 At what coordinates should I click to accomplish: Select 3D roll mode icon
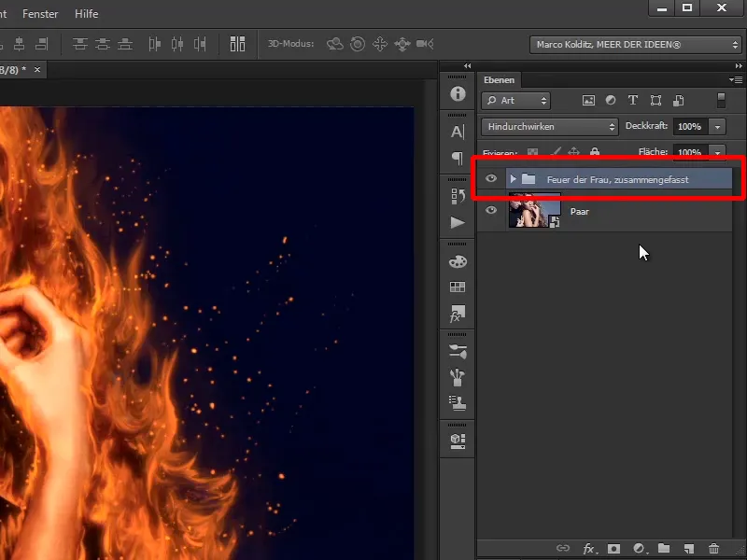tap(358, 44)
